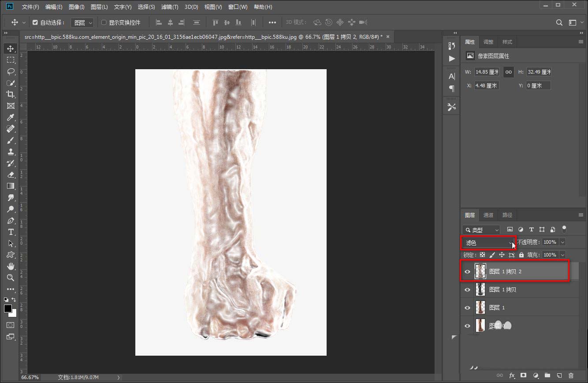Hide the 图层 1 拷贝 2 layer
The image size is (588, 383).
tap(468, 272)
